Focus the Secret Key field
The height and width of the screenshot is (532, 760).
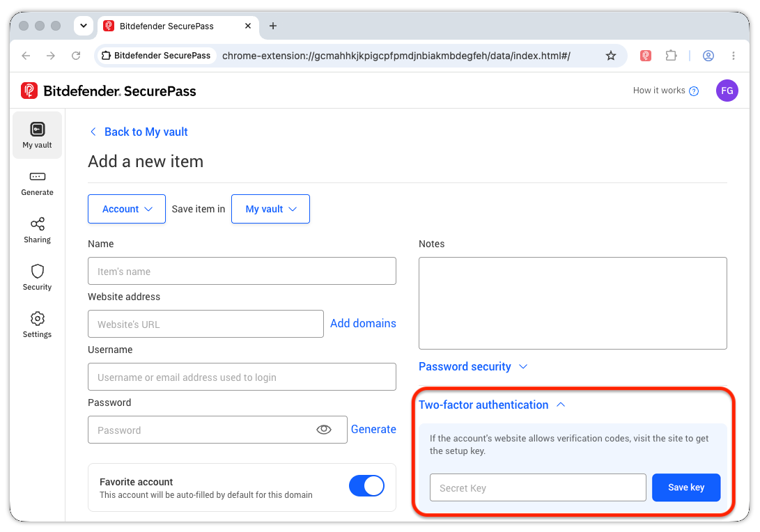pos(538,487)
